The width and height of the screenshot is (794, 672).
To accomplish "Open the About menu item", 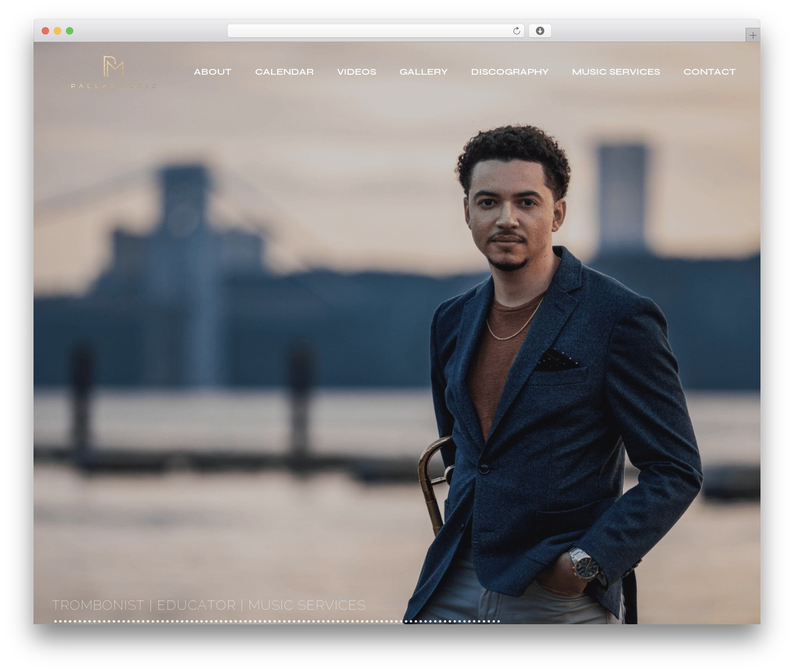I will click(x=213, y=72).
